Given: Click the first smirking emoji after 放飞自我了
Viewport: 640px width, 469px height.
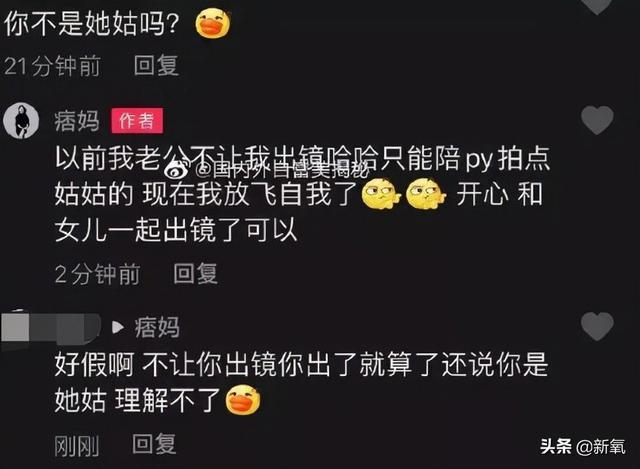Looking at the screenshot, I should tap(381, 194).
